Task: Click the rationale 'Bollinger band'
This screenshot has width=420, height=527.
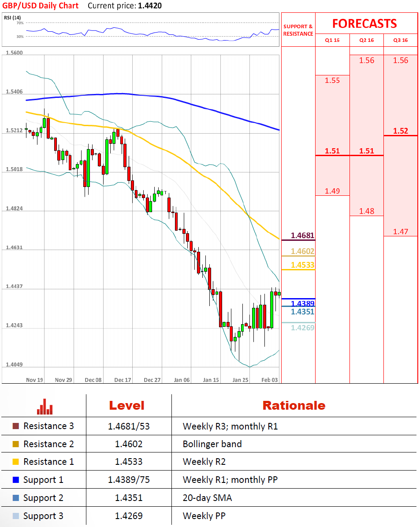Action: [x=212, y=445]
